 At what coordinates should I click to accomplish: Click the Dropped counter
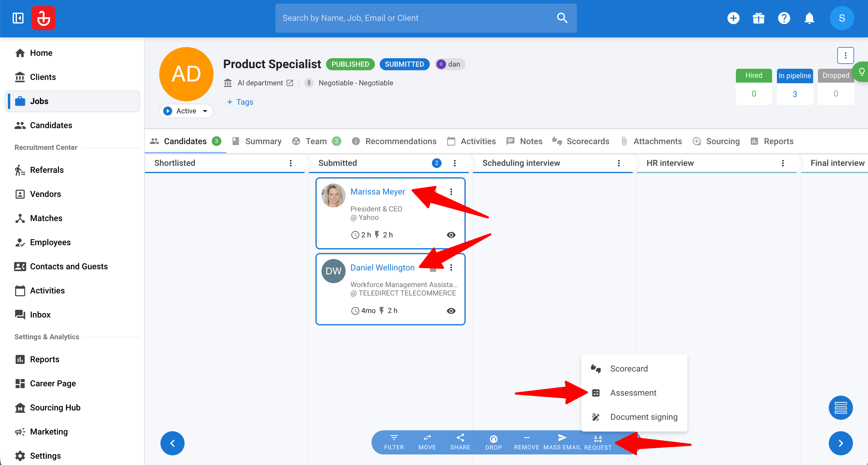click(x=835, y=87)
